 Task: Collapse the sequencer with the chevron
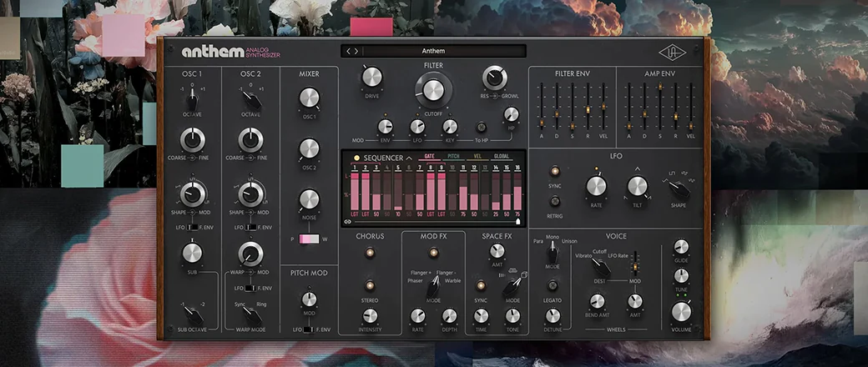pos(408,158)
